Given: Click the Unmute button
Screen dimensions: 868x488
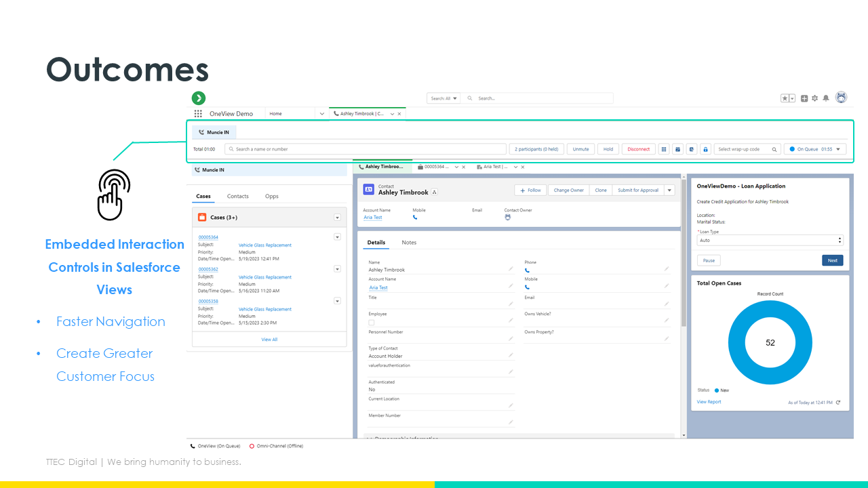Looking at the screenshot, I should (x=580, y=149).
